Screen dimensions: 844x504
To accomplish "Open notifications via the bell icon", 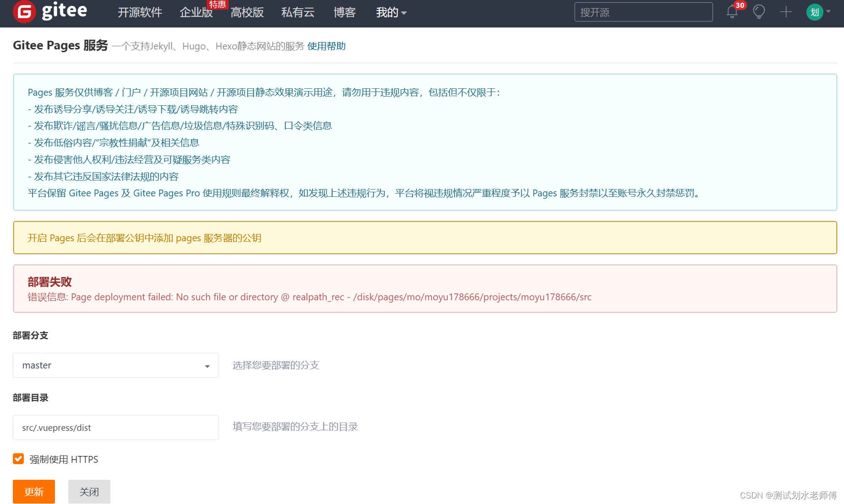I will 732,12.
